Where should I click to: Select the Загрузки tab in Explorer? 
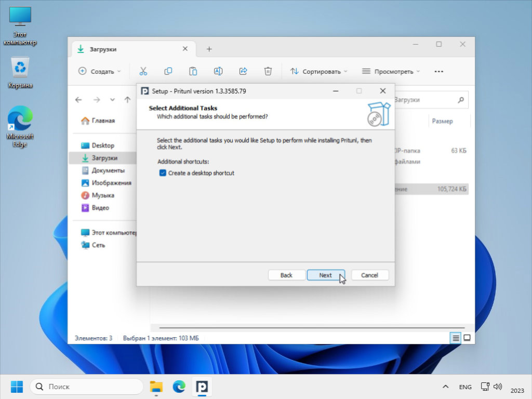coord(132,49)
